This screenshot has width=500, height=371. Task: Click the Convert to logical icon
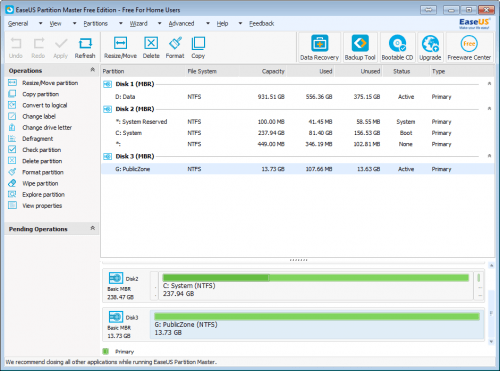pyautogui.click(x=12, y=105)
